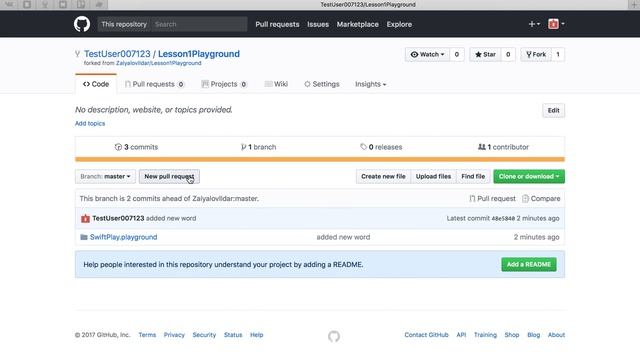Screen dimensions: 640x360
Task: Switch to the Pull requests repository tab
Action: tap(154, 84)
